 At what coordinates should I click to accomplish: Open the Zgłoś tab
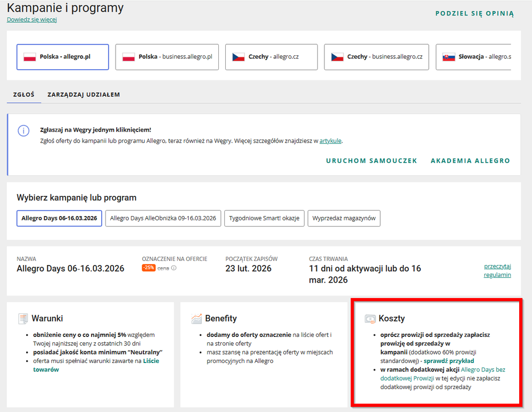click(23, 95)
